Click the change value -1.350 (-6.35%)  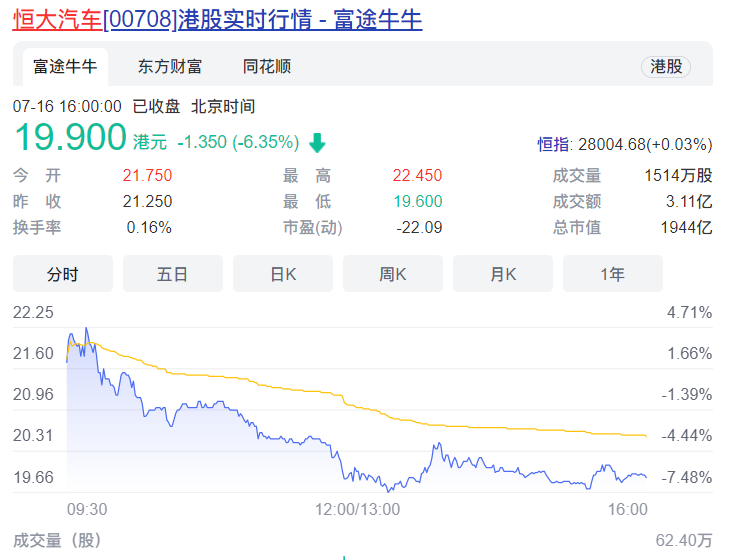pos(238,142)
